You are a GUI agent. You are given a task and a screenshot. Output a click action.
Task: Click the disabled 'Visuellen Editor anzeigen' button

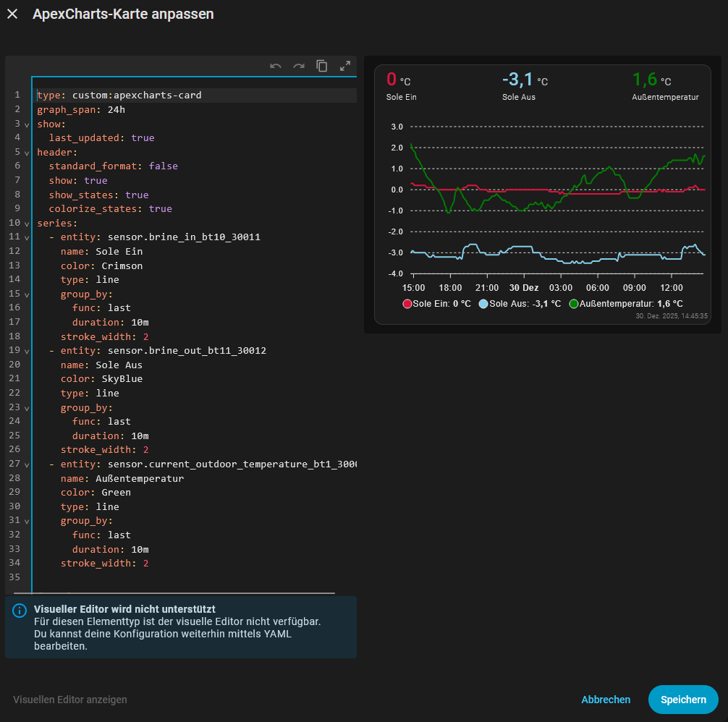pyautogui.click(x=70, y=700)
